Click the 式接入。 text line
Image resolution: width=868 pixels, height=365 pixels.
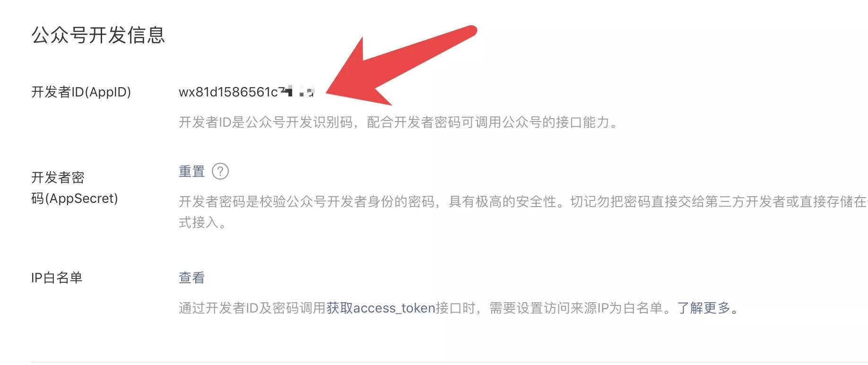pyautogui.click(x=202, y=222)
